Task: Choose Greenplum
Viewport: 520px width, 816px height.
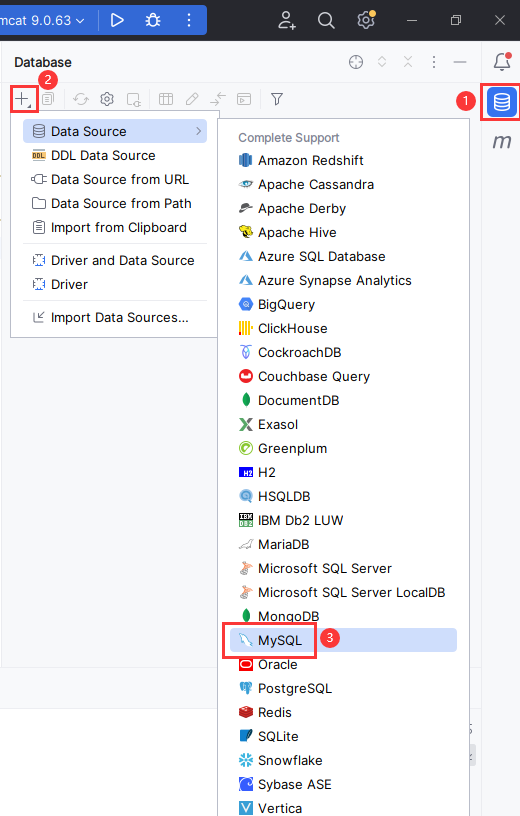Action: [344, 448]
